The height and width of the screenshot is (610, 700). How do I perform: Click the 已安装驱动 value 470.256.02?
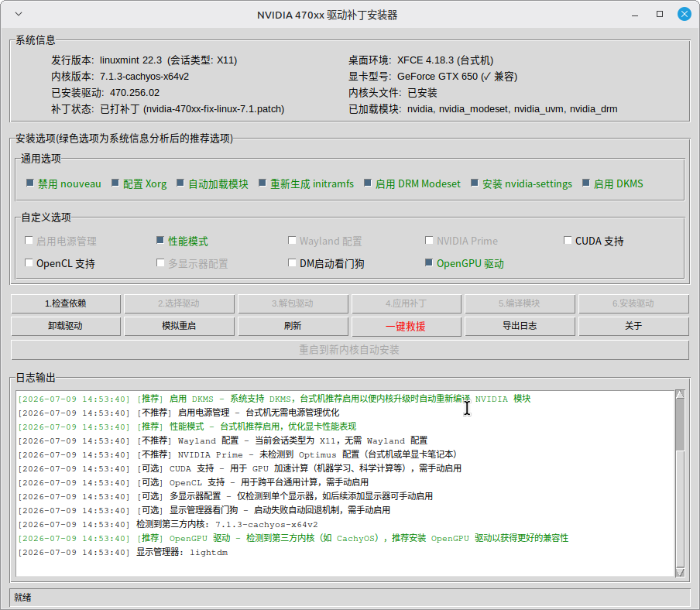click(135, 93)
